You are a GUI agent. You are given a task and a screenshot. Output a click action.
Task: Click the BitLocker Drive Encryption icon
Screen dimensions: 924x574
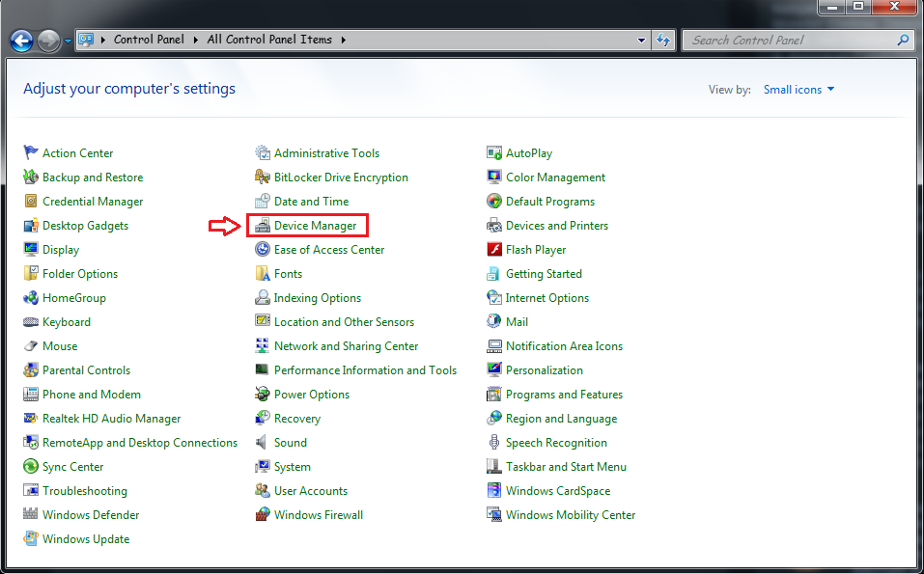click(x=263, y=178)
